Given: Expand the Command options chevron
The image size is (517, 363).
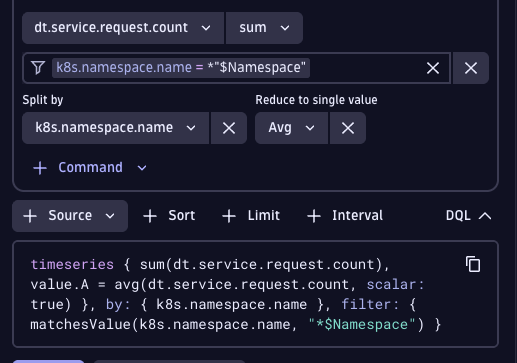Looking at the screenshot, I should [142, 168].
